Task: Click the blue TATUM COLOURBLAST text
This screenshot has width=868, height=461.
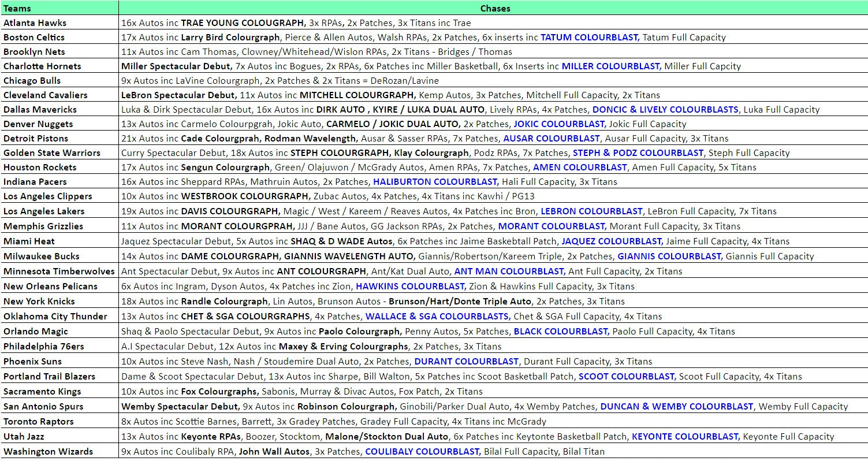Action: pos(590,38)
